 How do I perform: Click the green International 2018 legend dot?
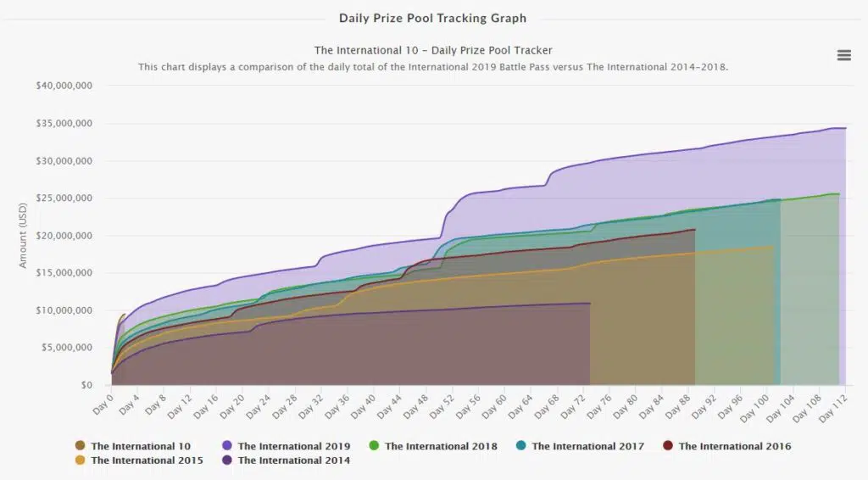tap(374, 446)
